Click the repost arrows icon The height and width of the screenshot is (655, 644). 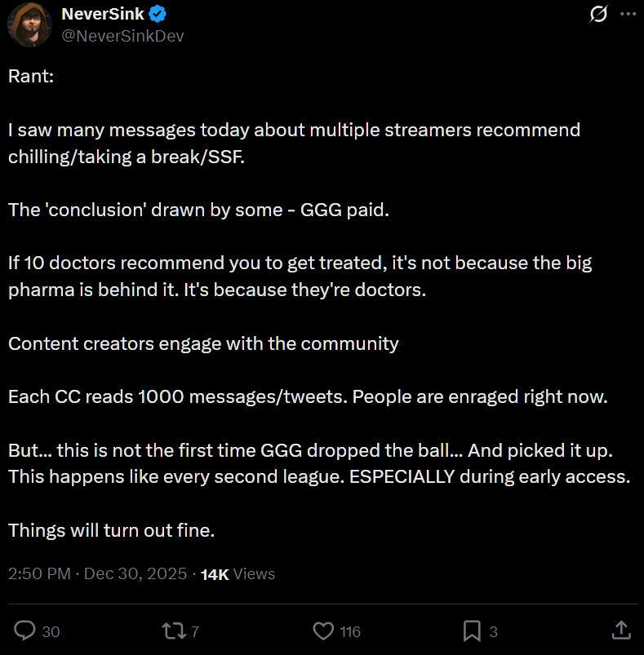(x=175, y=631)
